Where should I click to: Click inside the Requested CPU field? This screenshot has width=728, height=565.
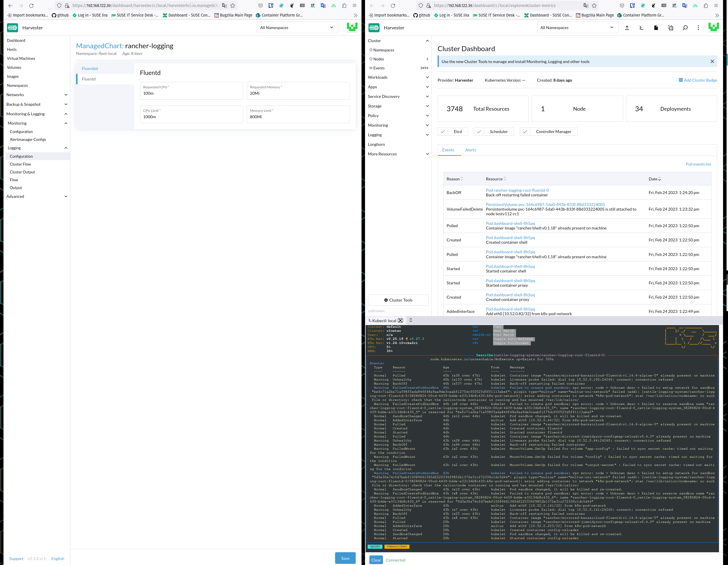(191, 93)
